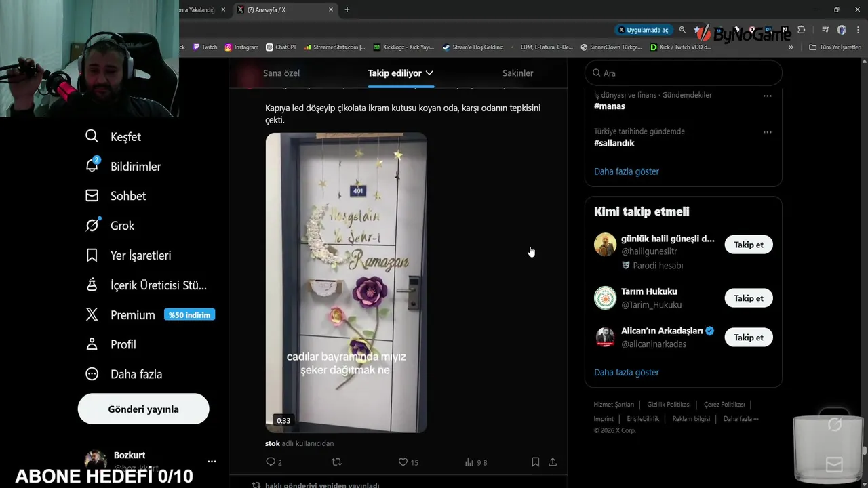The width and height of the screenshot is (868, 488).
Task: Click Daha fazla göster under trends
Action: click(627, 171)
